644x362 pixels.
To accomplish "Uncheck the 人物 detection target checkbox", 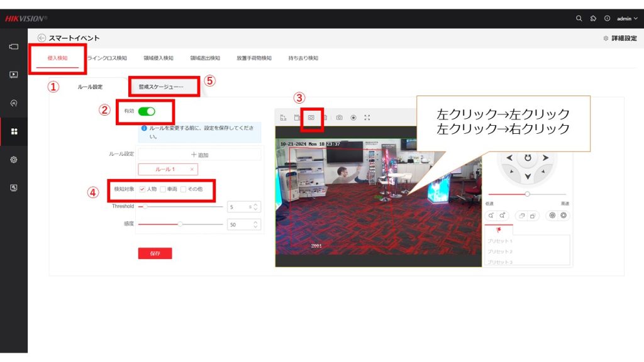I will (x=143, y=189).
